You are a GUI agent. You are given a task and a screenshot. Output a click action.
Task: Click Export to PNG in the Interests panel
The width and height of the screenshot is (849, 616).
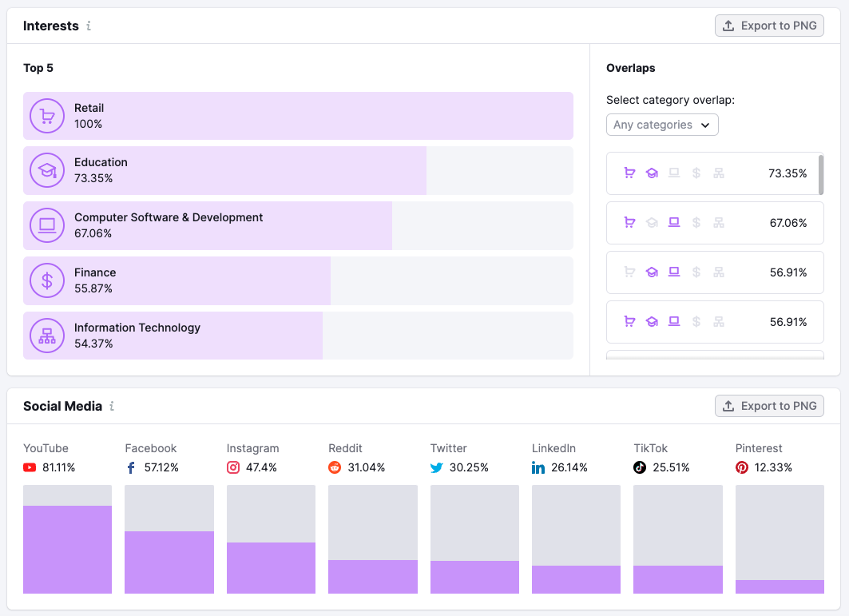click(x=769, y=26)
